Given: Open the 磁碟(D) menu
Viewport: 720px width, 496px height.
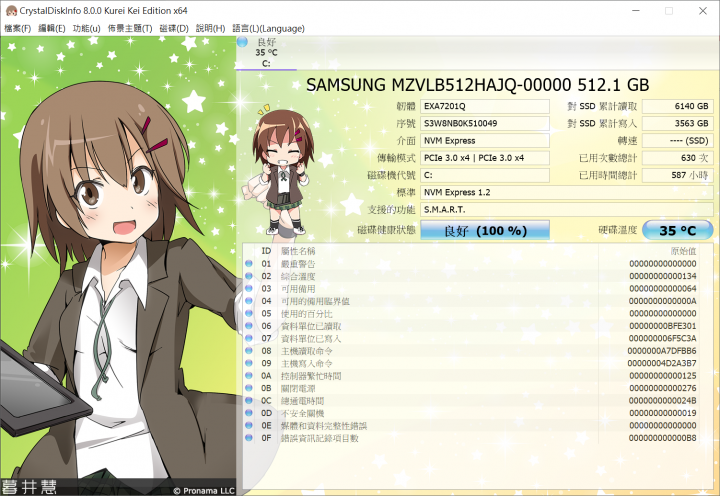Looking at the screenshot, I should click(x=174, y=28).
